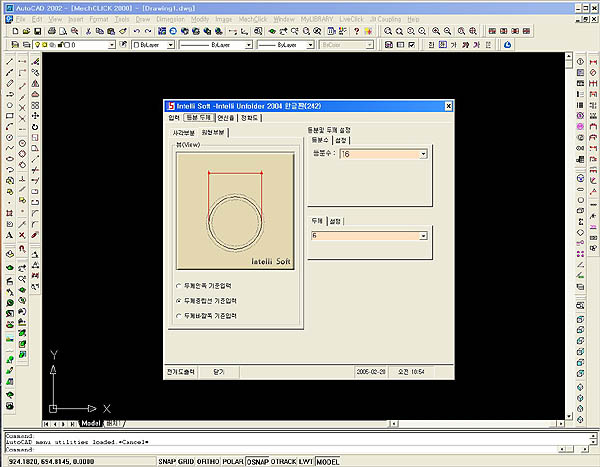Switch to the Model tab
The width and height of the screenshot is (600, 467).
pyautogui.click(x=91, y=423)
